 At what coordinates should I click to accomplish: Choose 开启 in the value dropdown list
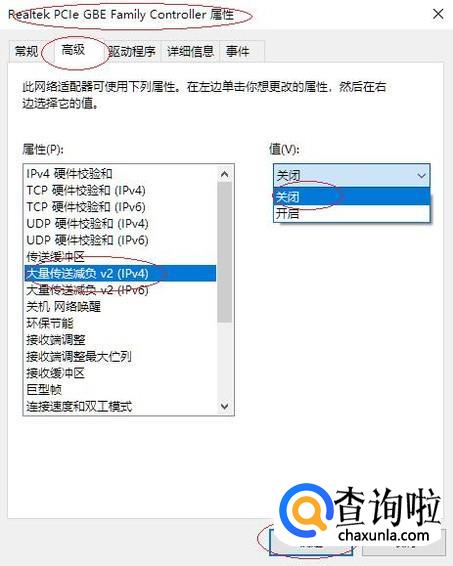click(352, 213)
